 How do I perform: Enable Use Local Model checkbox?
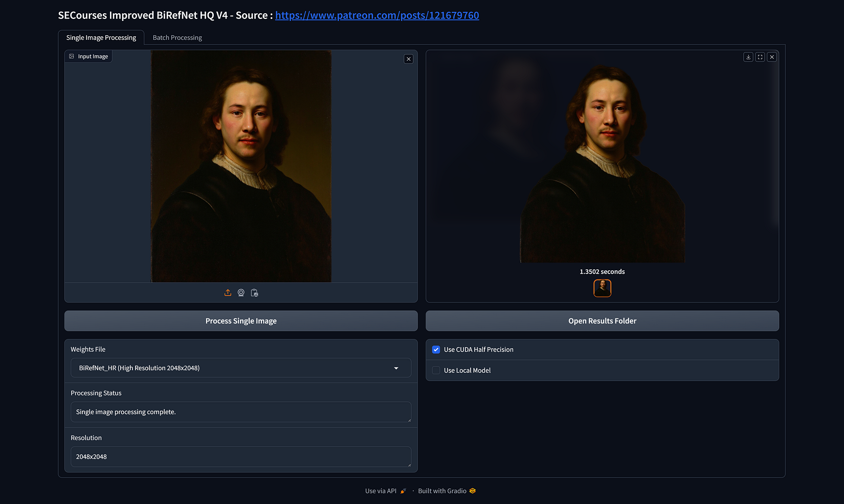436,371
